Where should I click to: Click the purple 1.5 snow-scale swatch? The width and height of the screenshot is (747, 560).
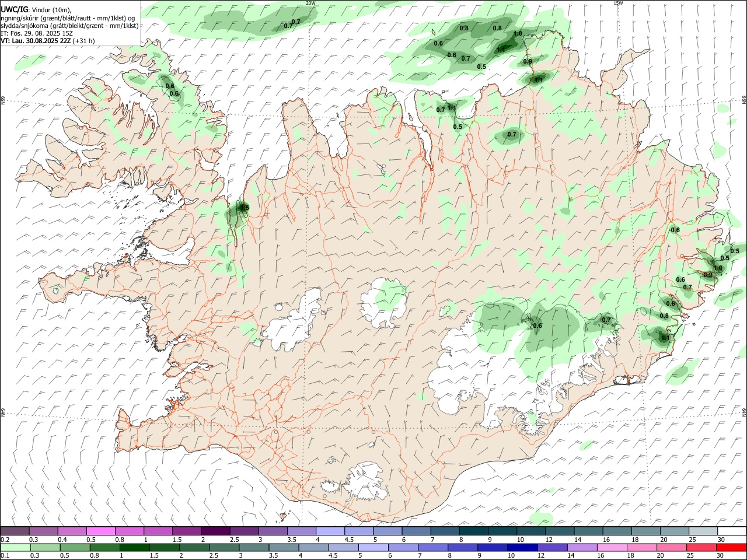click(187, 531)
